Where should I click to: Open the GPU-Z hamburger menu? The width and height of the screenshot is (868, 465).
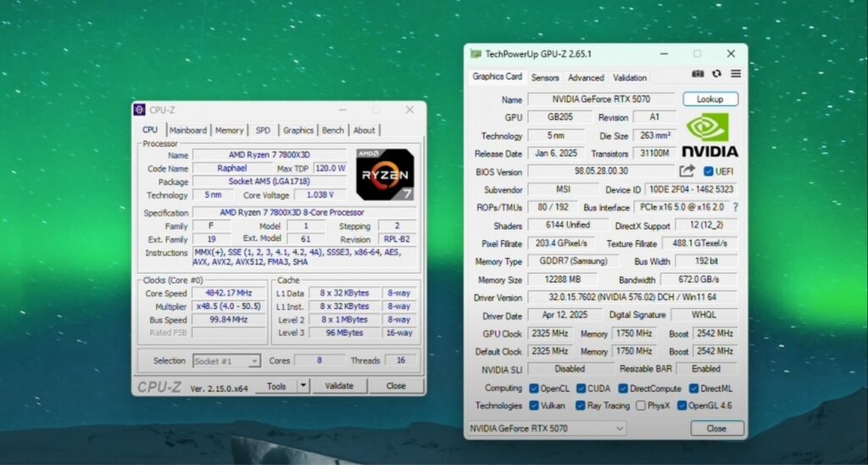tap(735, 75)
